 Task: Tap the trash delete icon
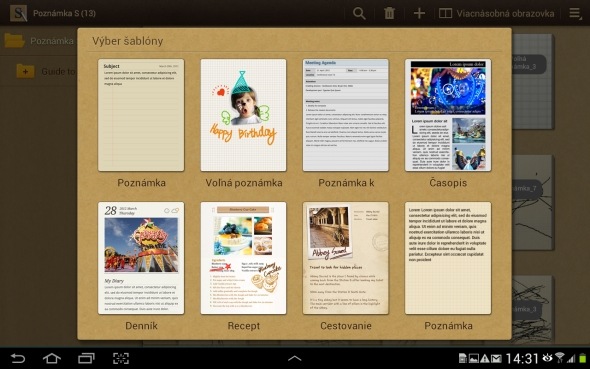(x=389, y=14)
